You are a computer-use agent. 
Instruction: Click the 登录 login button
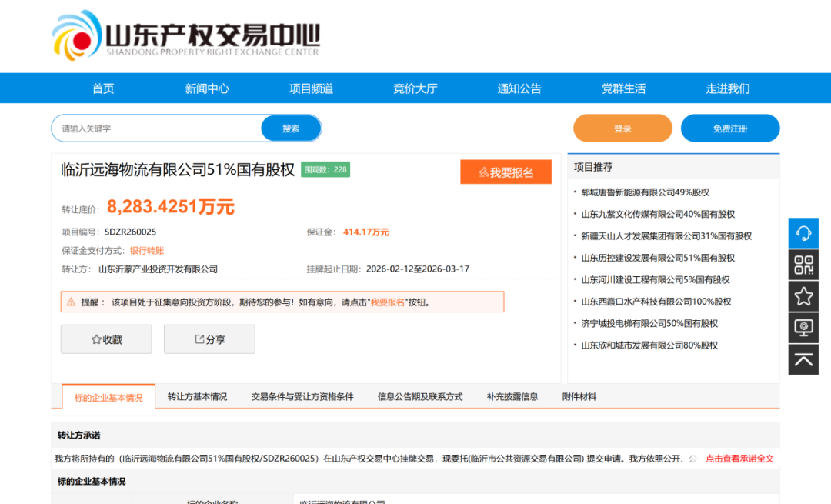(x=622, y=128)
